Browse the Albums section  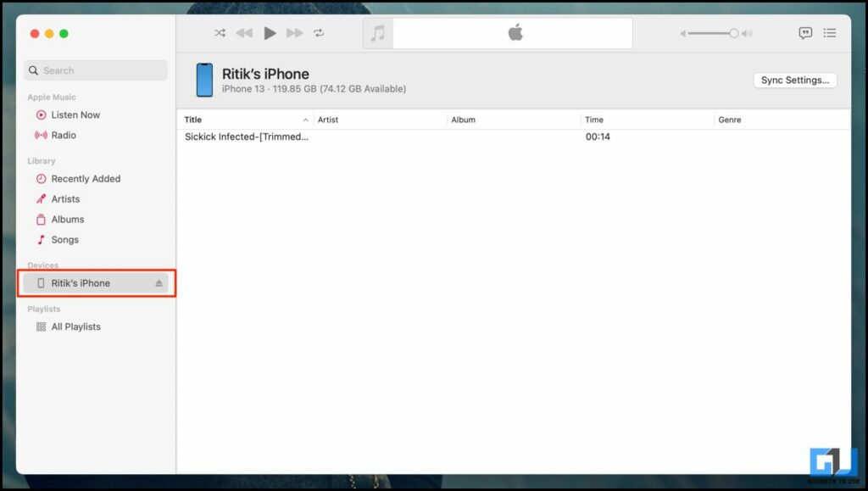68,219
